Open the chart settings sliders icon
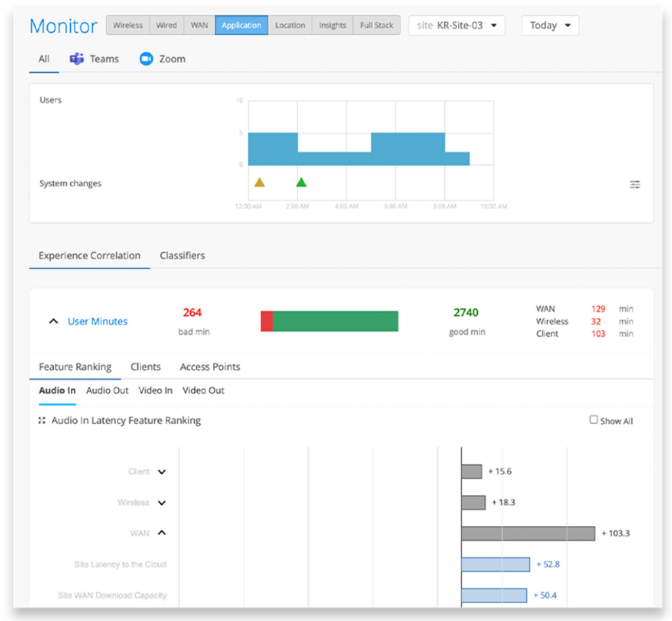Screen dimensions: 672x621 [635, 184]
